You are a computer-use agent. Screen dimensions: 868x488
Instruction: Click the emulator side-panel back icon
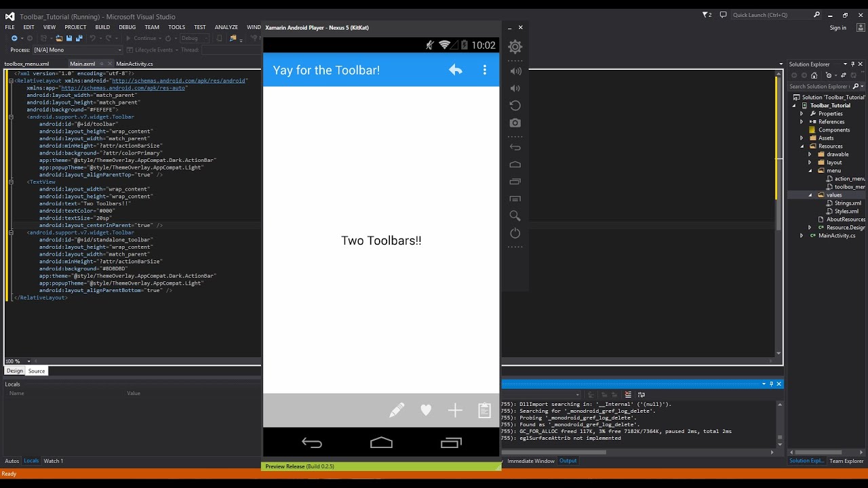(x=515, y=147)
